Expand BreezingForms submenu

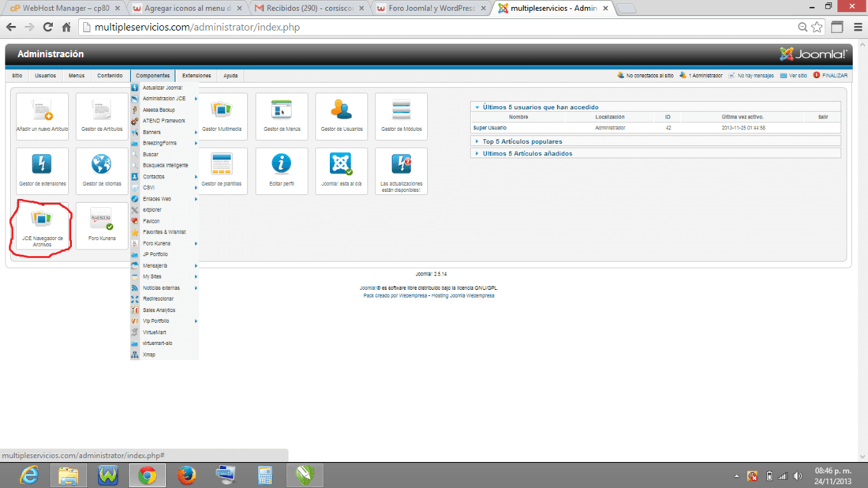[x=164, y=143]
